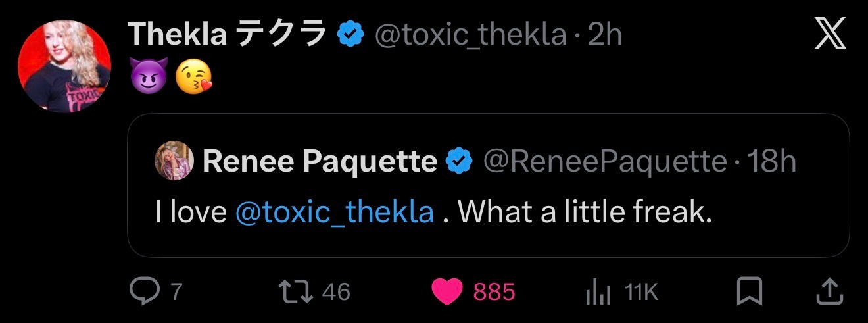Click Renee Paquette's verified badge
The width and height of the screenshot is (868, 323).
pos(459,161)
